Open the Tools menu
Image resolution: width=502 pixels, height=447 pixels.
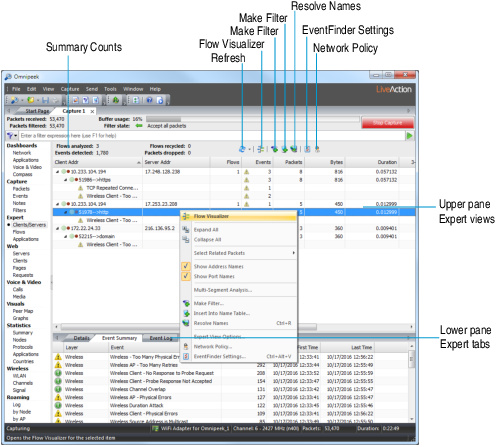point(111,90)
